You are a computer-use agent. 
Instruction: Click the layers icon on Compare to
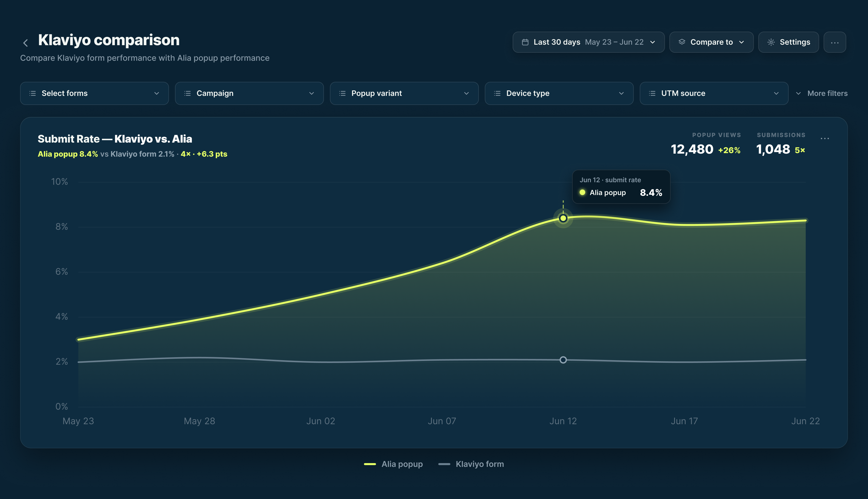click(x=681, y=42)
